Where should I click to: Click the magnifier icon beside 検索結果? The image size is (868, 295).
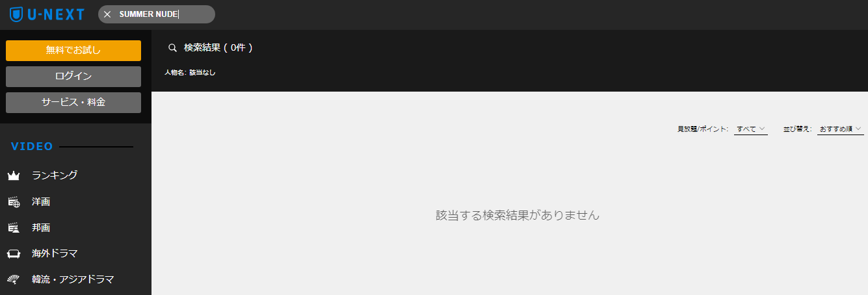[x=172, y=47]
